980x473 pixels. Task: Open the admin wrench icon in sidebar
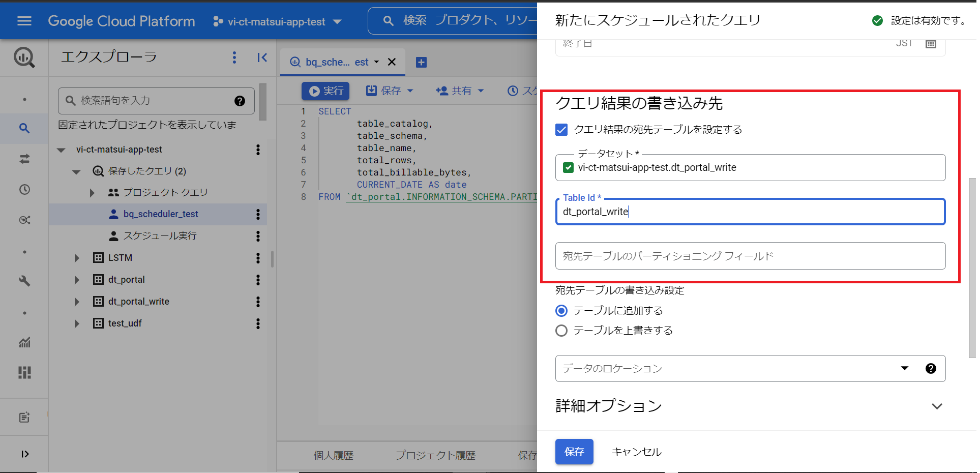tap(24, 281)
